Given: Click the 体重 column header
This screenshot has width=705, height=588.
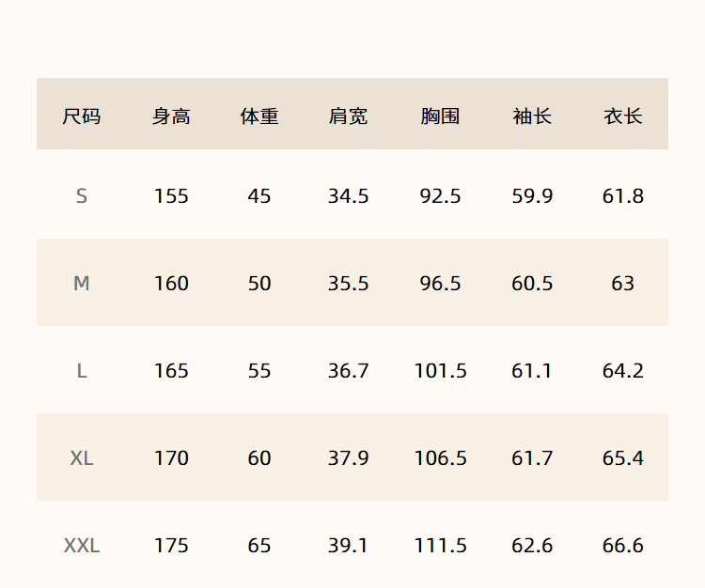Looking at the screenshot, I should tap(259, 116).
